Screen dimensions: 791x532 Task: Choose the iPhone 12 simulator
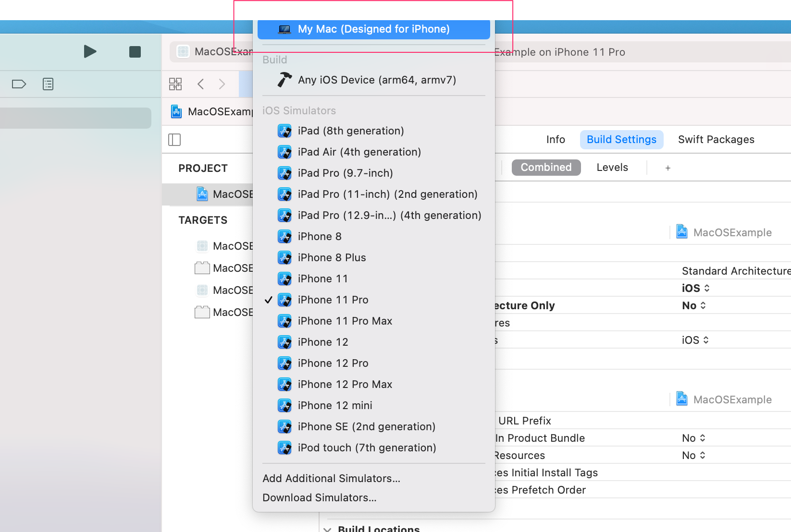[374, 342]
